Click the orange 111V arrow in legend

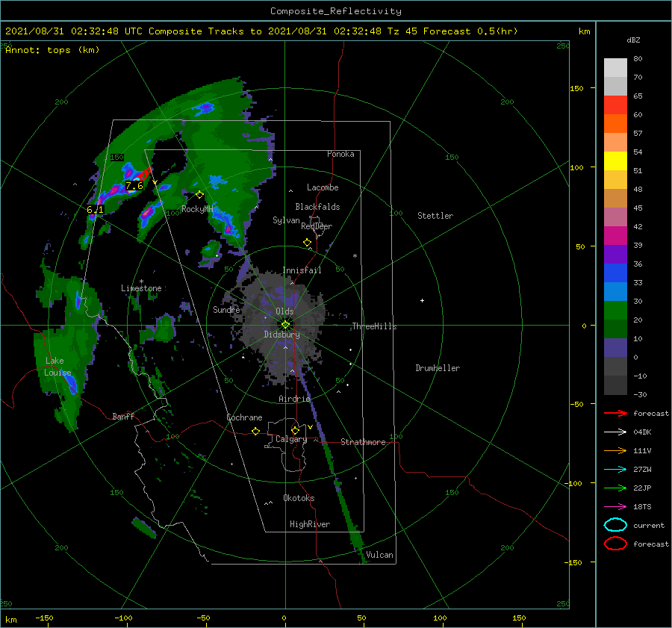pos(615,450)
